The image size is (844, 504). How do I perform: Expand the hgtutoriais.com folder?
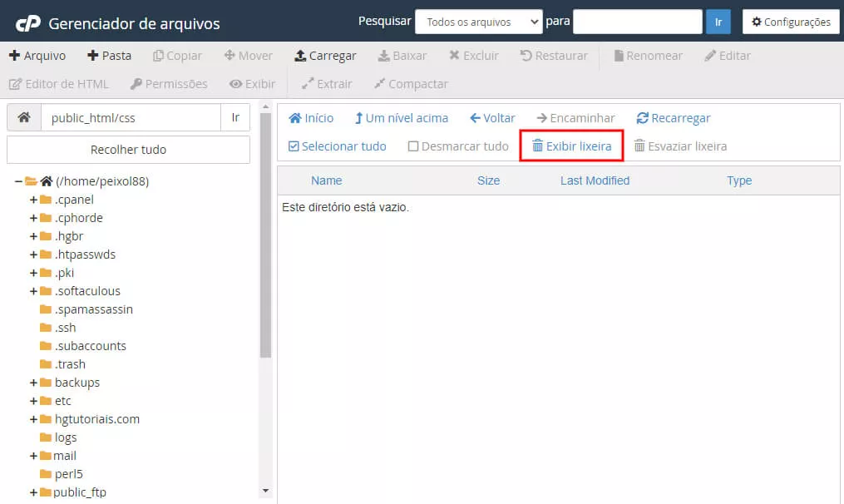[33, 419]
